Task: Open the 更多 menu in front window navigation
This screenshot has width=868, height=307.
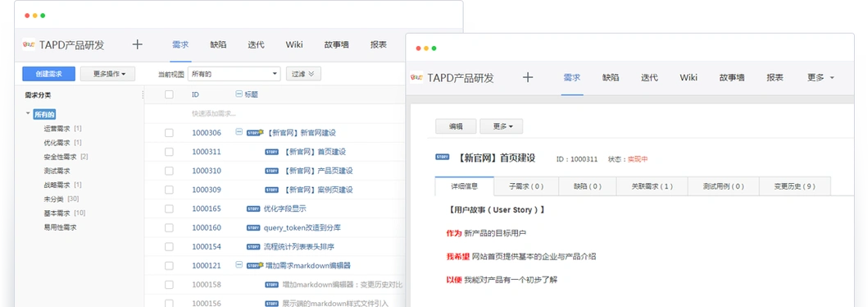Action: coord(820,78)
